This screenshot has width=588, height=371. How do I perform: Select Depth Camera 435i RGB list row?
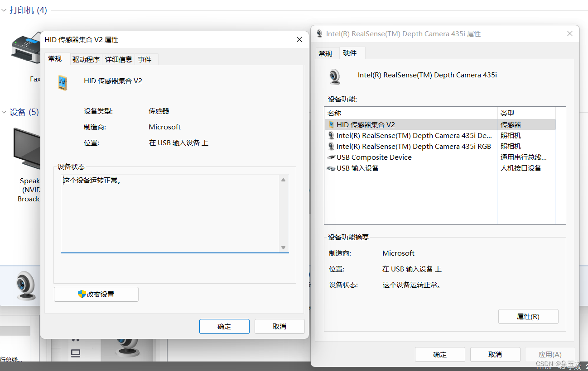[x=440, y=146]
